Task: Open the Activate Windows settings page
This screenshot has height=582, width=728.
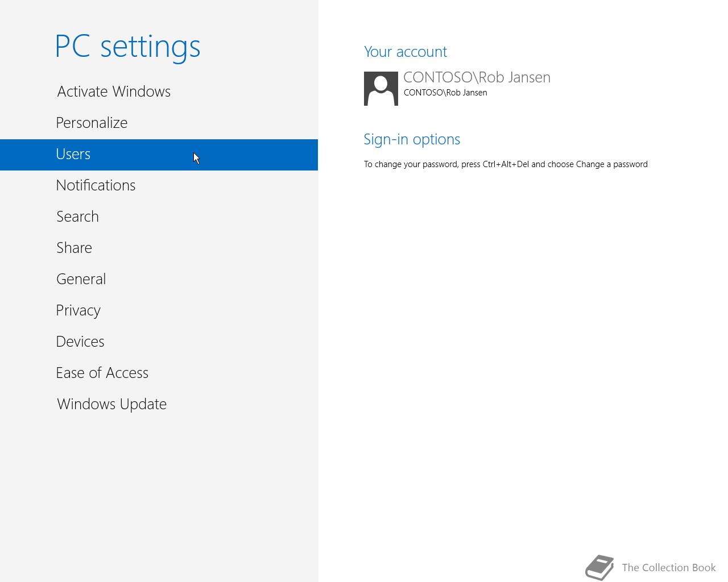Action: 159,92
